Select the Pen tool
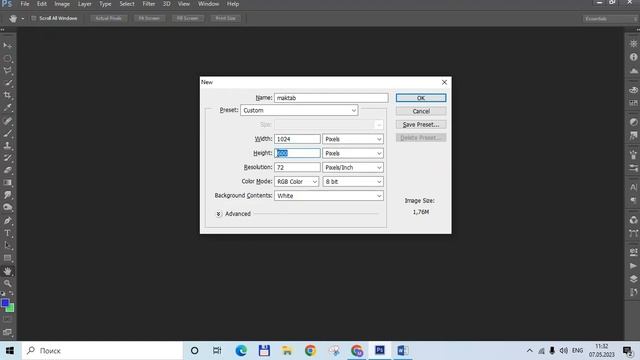Image resolution: width=640 pixels, height=360 pixels. pyautogui.click(x=7, y=221)
